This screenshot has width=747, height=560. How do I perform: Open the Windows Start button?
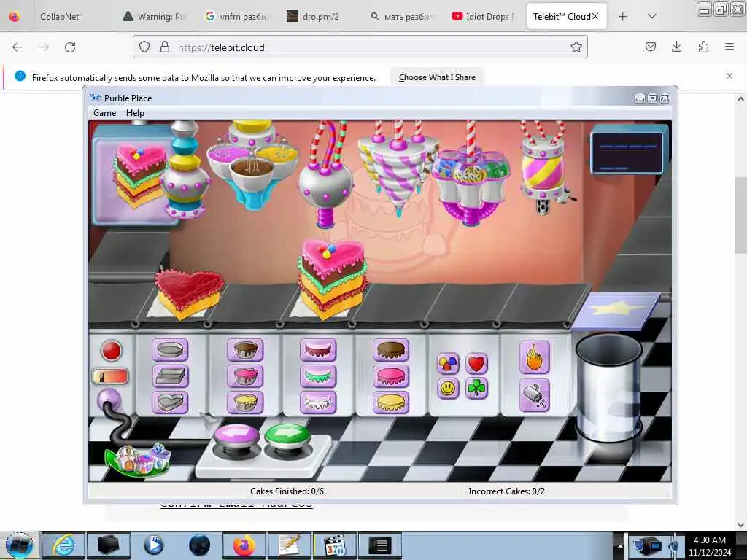click(19, 545)
